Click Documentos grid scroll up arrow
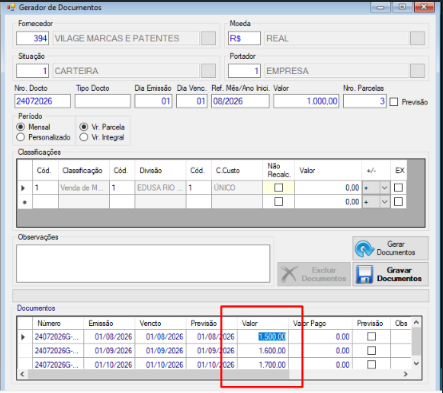This screenshot has height=393, width=443. 416,322
